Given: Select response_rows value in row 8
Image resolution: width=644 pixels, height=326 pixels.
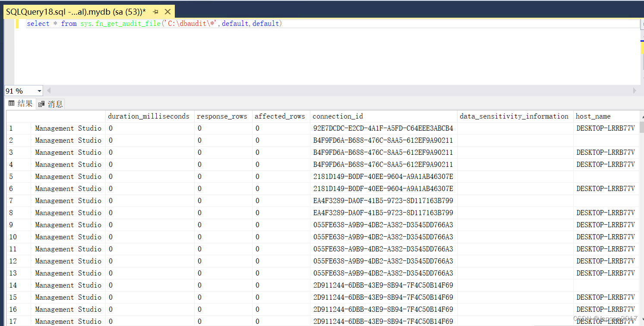Looking at the screenshot, I should pos(223,213).
